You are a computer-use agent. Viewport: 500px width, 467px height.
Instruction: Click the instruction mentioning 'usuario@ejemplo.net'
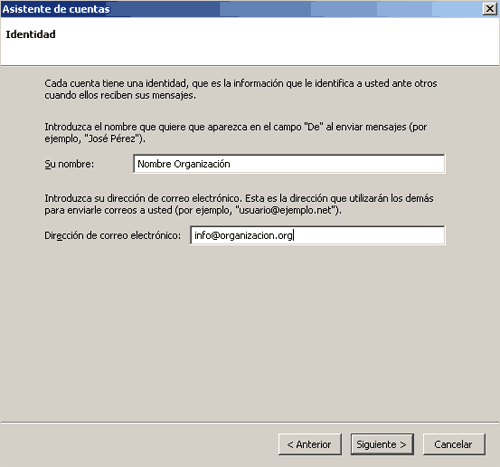pyautogui.click(x=239, y=204)
